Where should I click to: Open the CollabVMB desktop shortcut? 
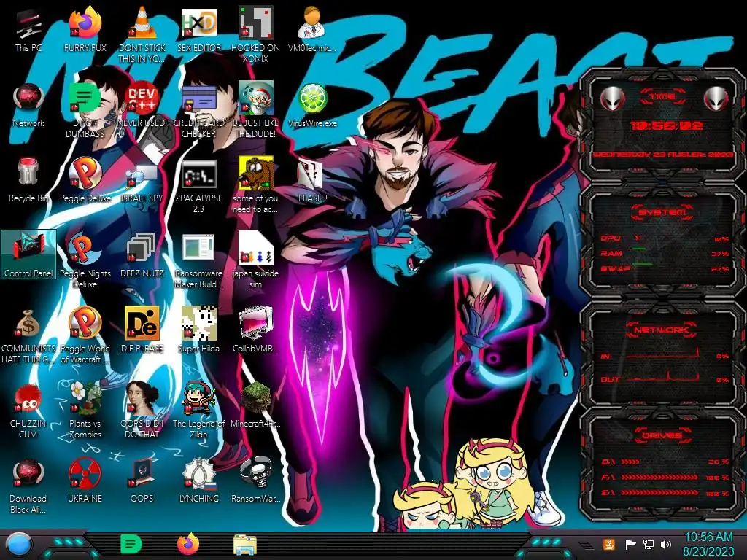(x=255, y=330)
